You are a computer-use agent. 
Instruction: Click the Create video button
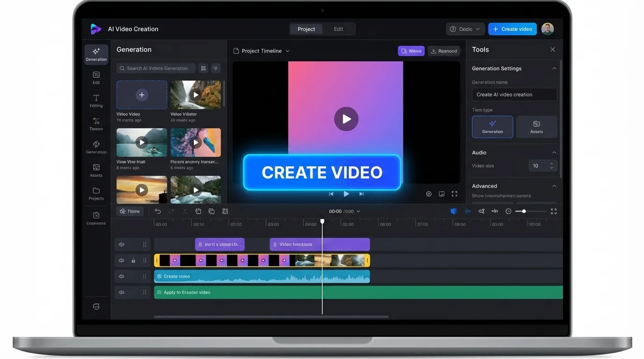tap(512, 29)
